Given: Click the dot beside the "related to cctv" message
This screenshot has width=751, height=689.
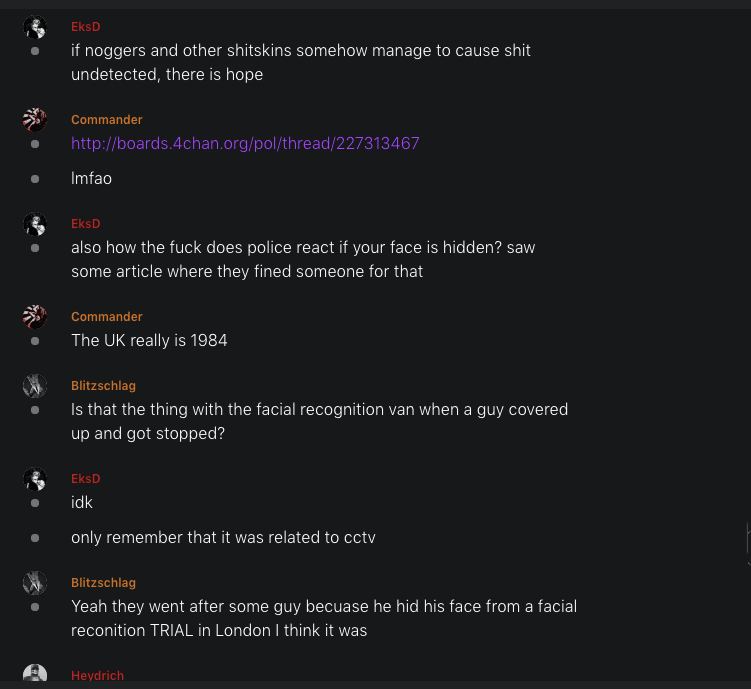Looking at the screenshot, I should coord(35,538).
